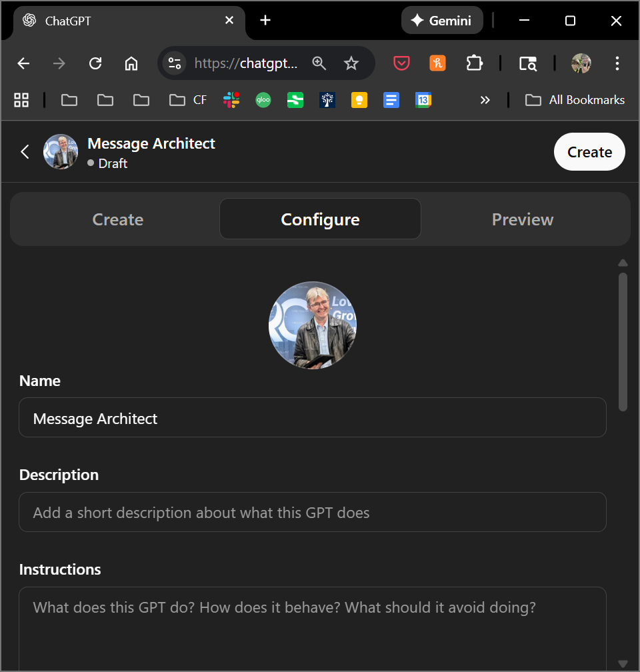Open the Google Calendar bookmark icon

point(423,100)
